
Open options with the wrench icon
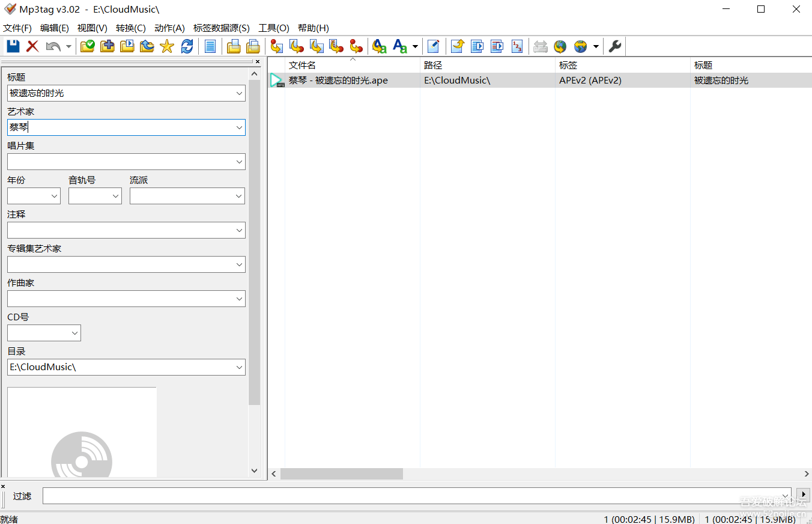[615, 46]
